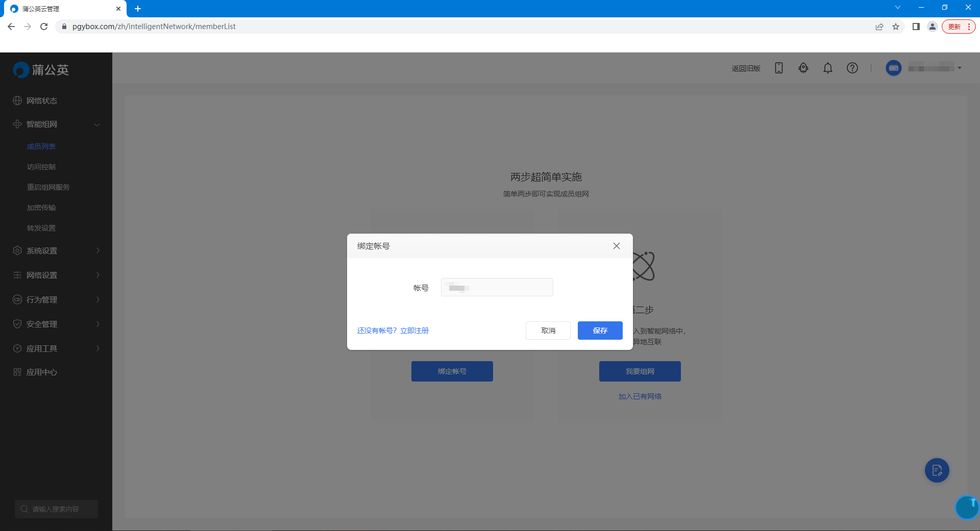
Task: Click the mobile app download icon
Action: [x=778, y=68]
